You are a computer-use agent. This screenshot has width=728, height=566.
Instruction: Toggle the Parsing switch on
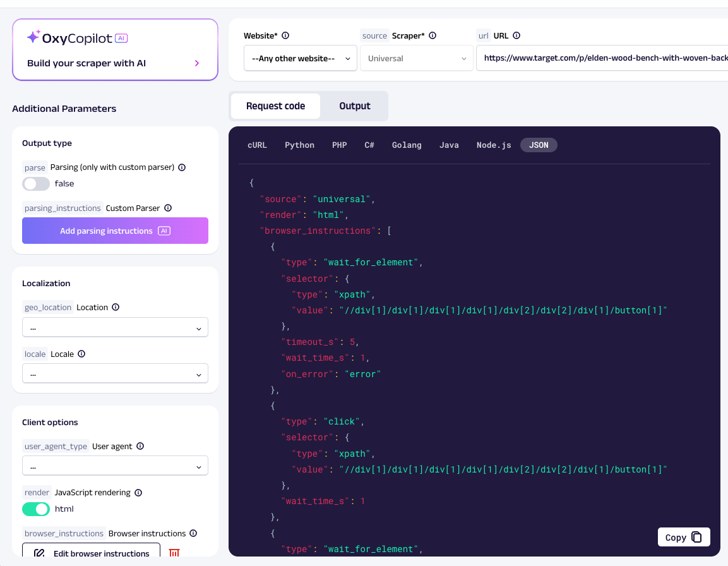click(36, 184)
